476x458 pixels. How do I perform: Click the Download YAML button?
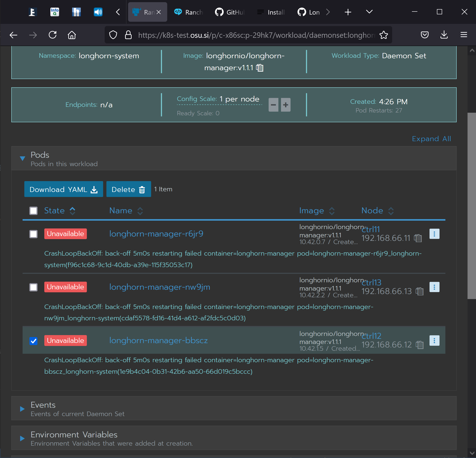[64, 189]
